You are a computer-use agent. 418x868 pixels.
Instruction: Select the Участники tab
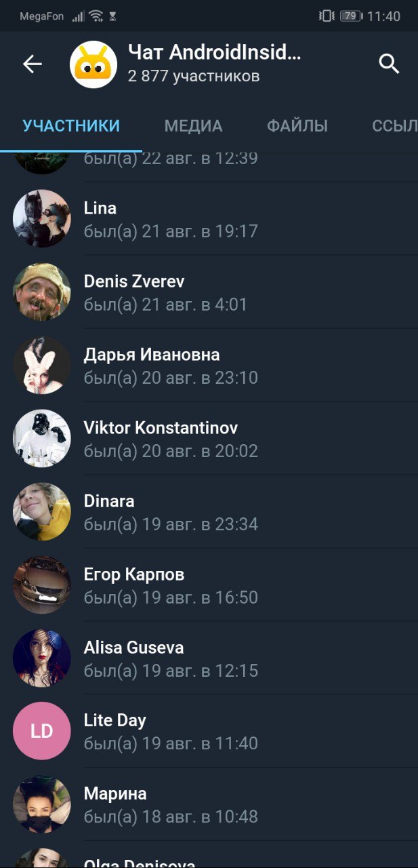coord(71,125)
